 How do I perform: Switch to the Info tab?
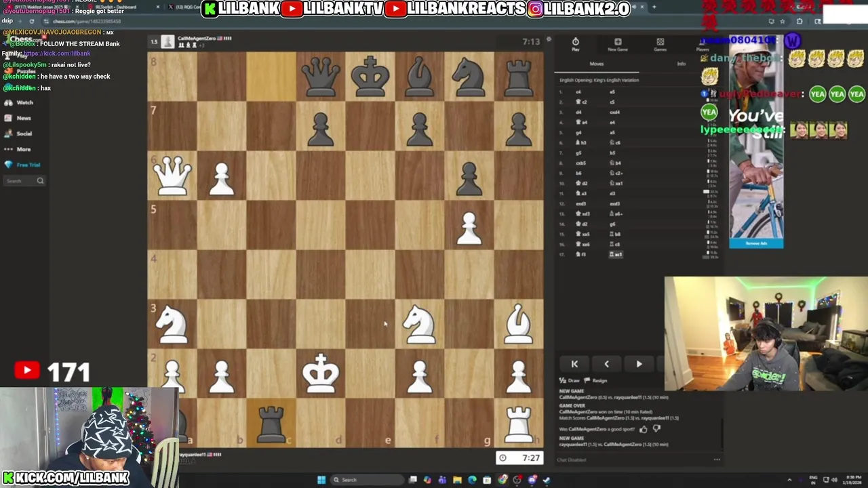pos(681,64)
